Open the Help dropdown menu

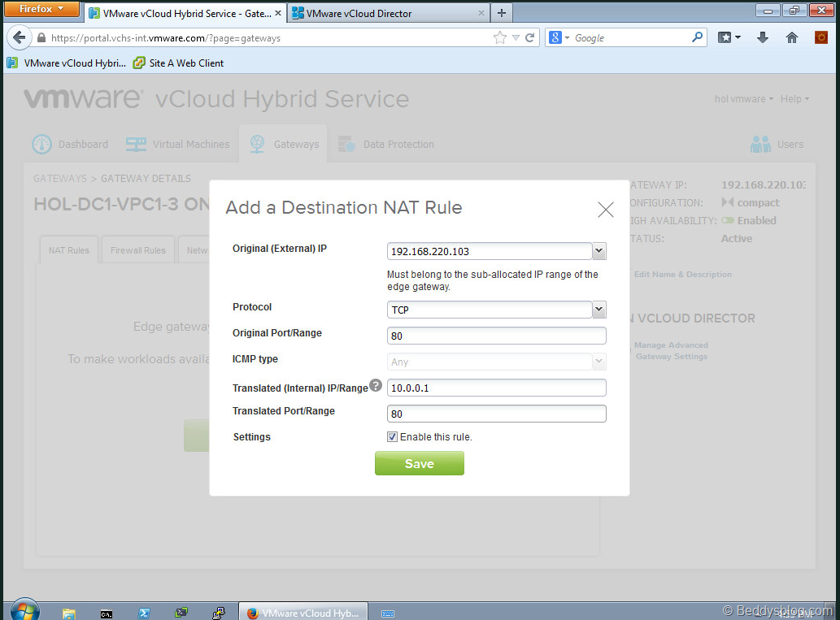(x=794, y=99)
